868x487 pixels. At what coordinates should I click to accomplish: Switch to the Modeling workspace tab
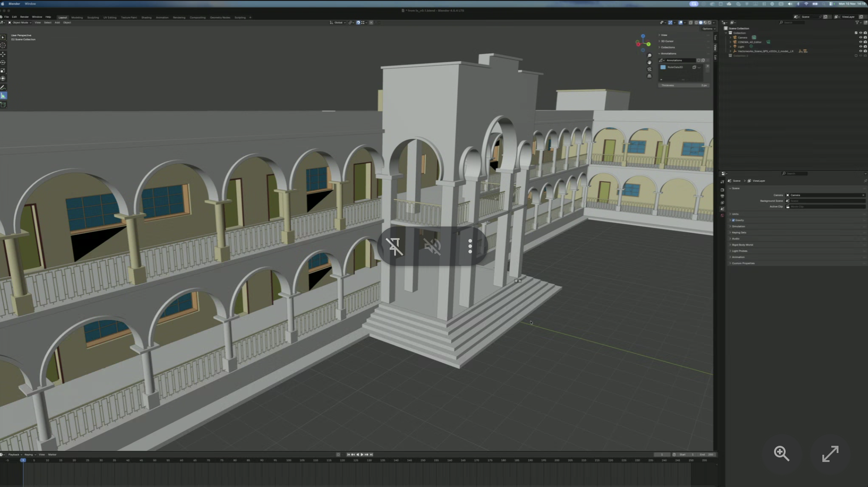77,17
